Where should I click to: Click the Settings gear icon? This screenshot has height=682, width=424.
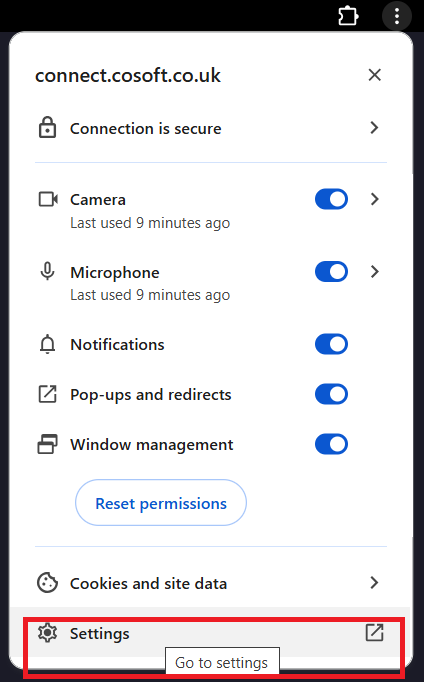click(x=47, y=632)
